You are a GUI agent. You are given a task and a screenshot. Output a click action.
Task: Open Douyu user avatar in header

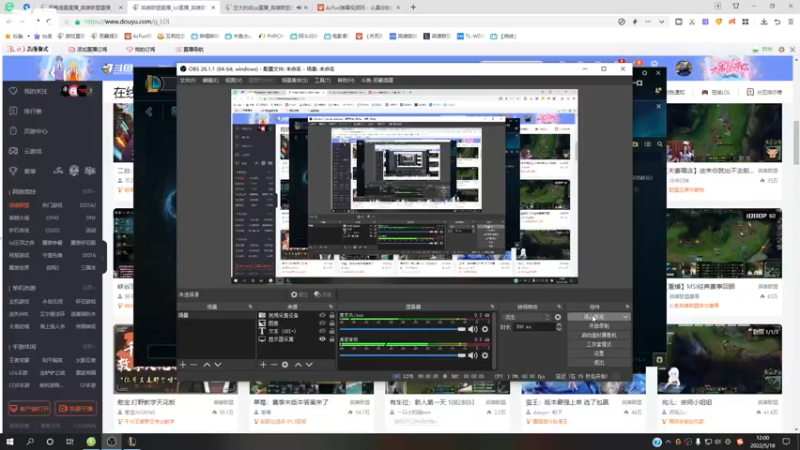click(684, 68)
